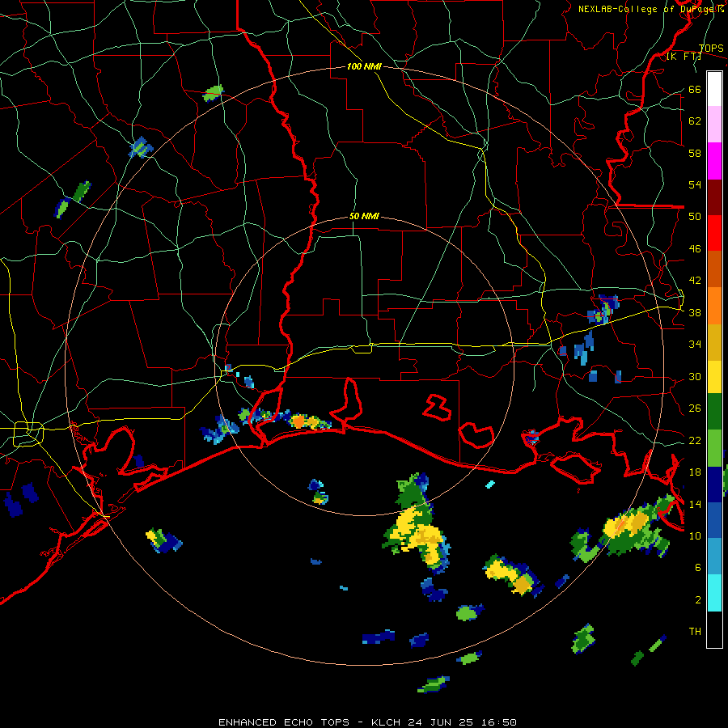Select the bright yellow scale swatch
Image resolution: width=728 pixels, height=728 pixels.
pos(714,376)
